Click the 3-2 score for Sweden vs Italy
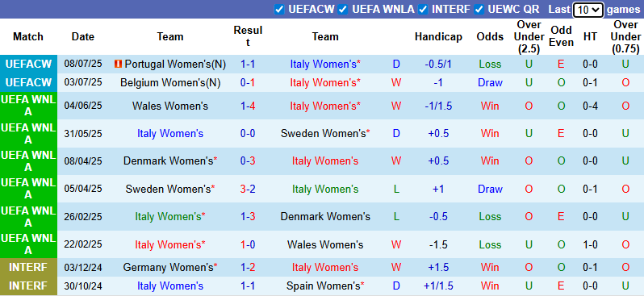 click(x=248, y=189)
